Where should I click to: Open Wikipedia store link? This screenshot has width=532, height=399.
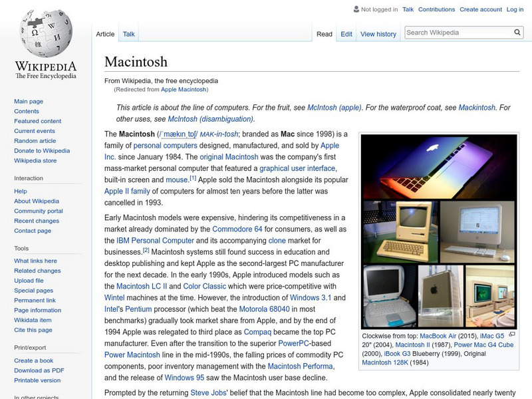(x=35, y=160)
